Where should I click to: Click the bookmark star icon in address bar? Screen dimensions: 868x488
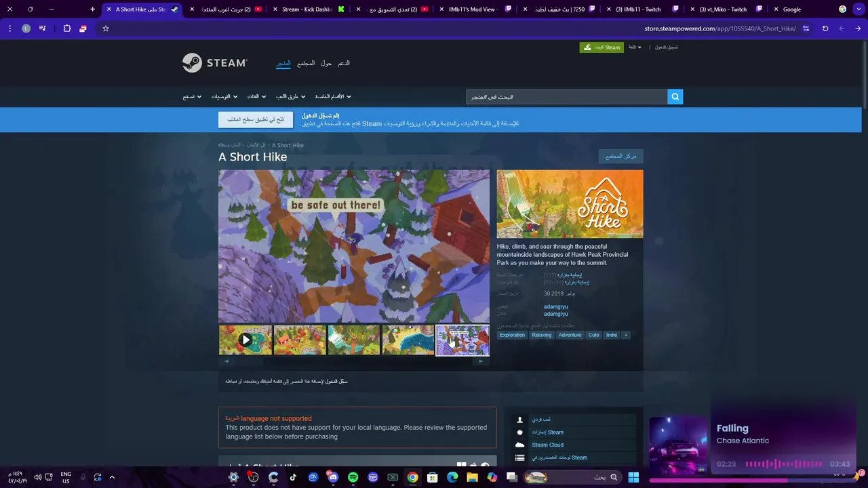pos(106,28)
